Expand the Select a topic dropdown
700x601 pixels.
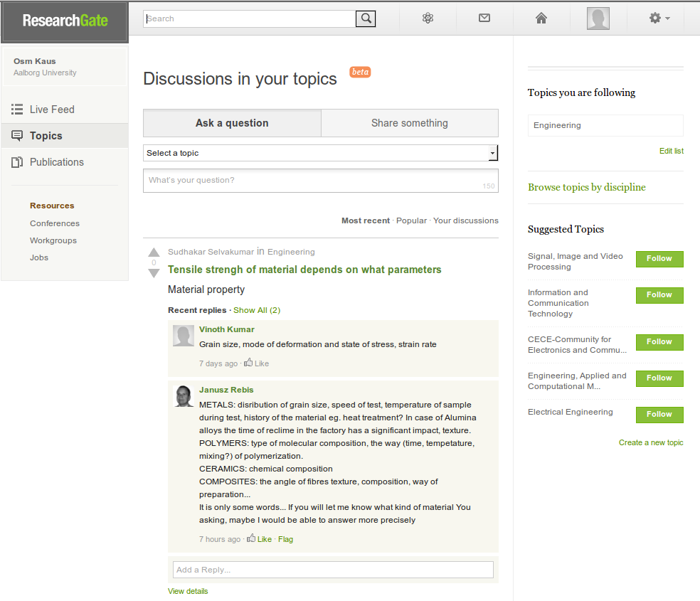492,153
